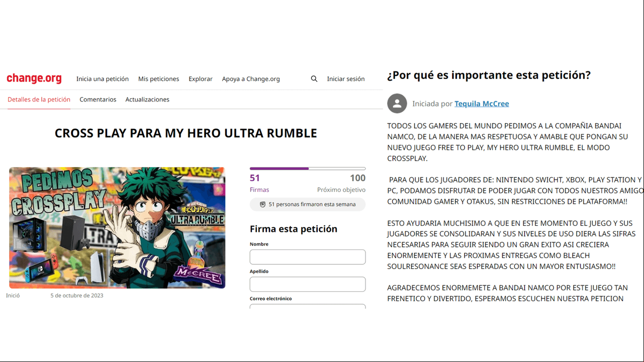Open the search magnifier icon
644x362 pixels.
tap(314, 79)
